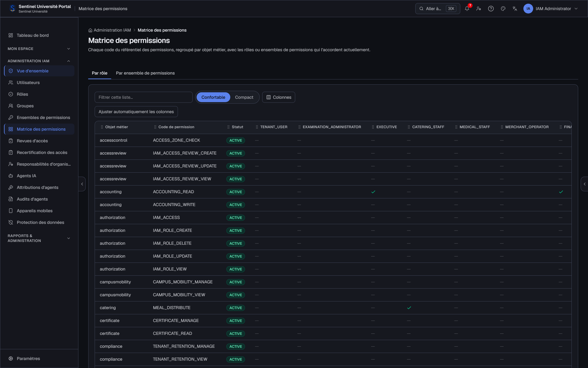
Task: Sort by EXAMINATION_ADMINISTRATOR column header
Action: pyautogui.click(x=332, y=127)
